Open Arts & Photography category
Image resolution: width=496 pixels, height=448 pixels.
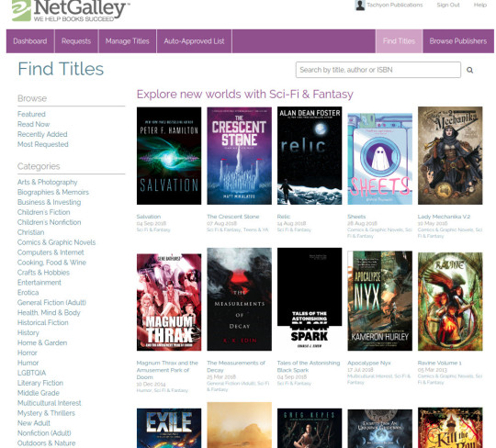coord(48,182)
